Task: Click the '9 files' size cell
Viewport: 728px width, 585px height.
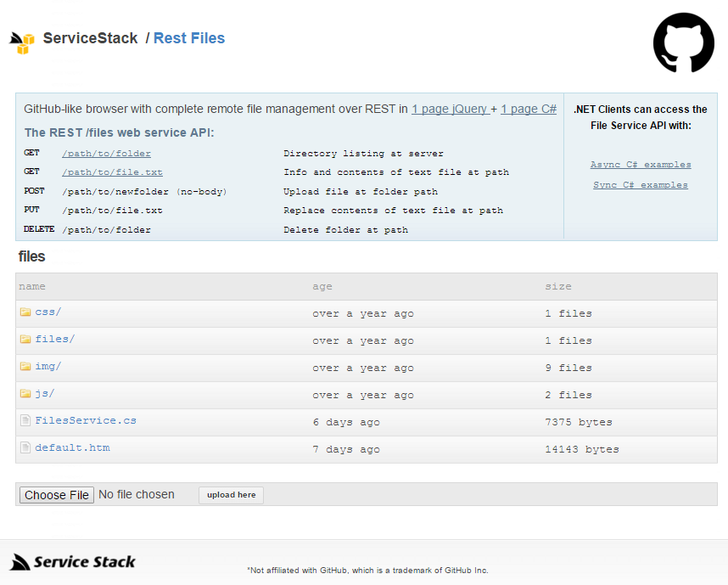Action: point(568,368)
